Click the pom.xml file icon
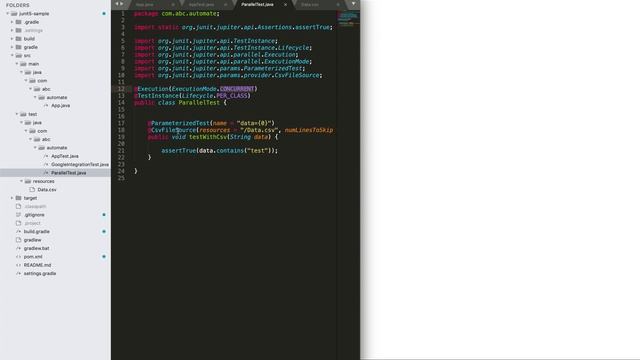640x360 pixels. tap(18, 257)
